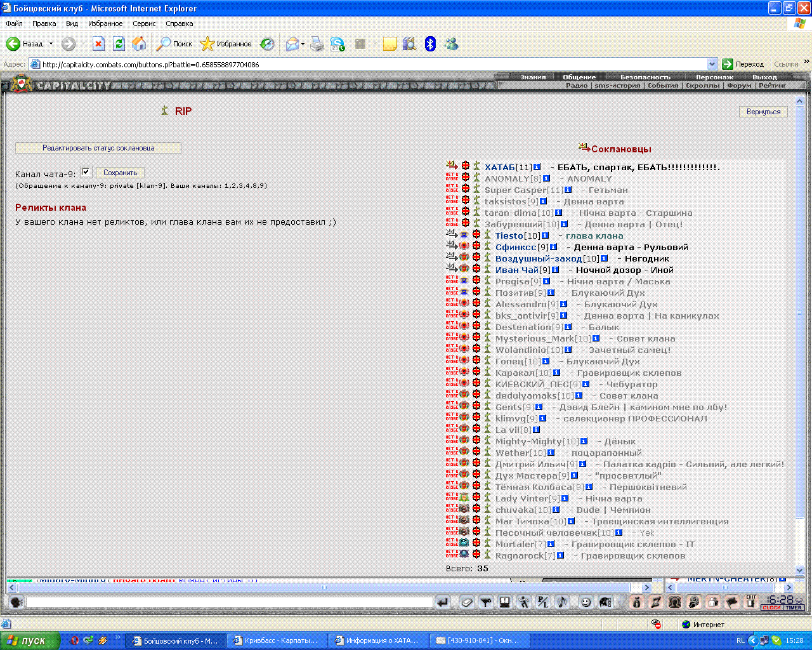Open the Справка menu
Screen dimensions: 812x650
(x=180, y=23)
